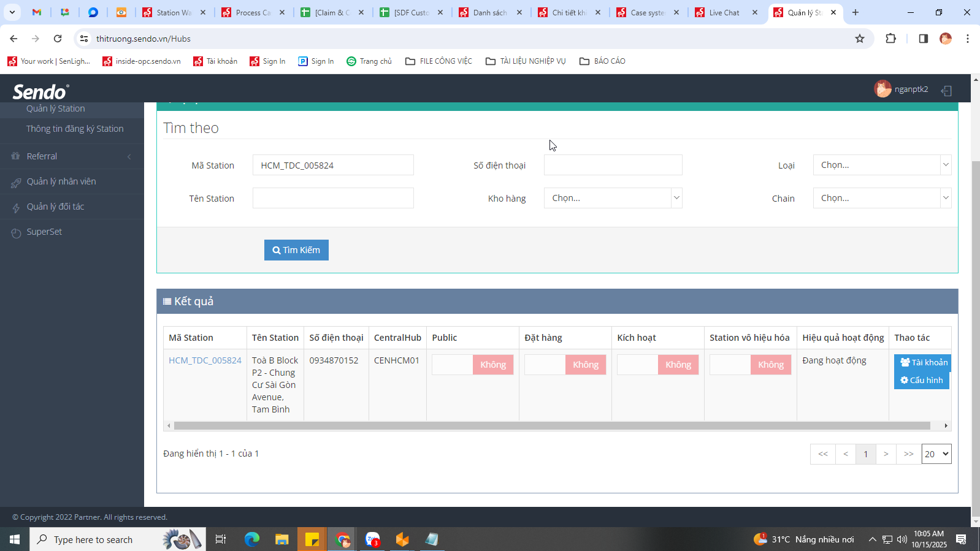Open the tab search dropdown arrow

(12, 12)
